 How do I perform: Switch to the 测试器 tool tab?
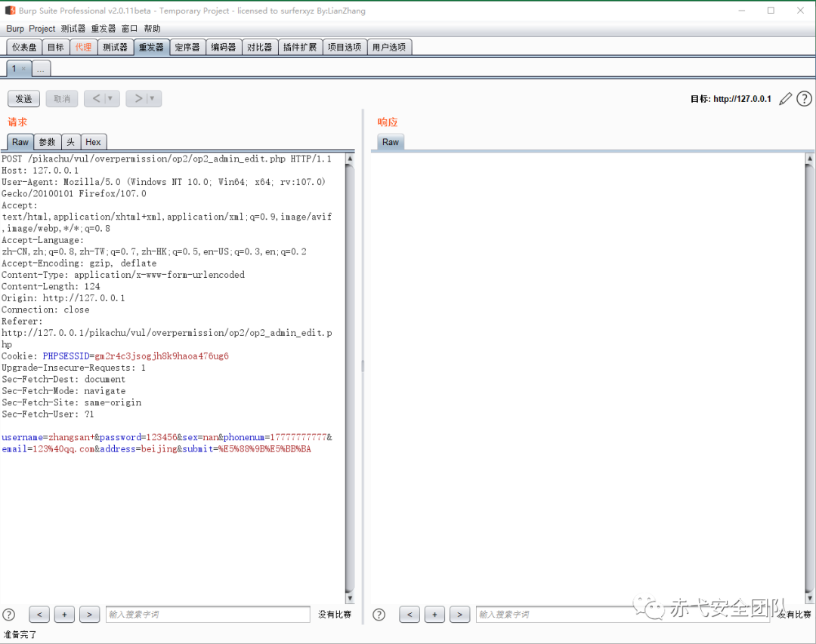pyautogui.click(x=115, y=48)
